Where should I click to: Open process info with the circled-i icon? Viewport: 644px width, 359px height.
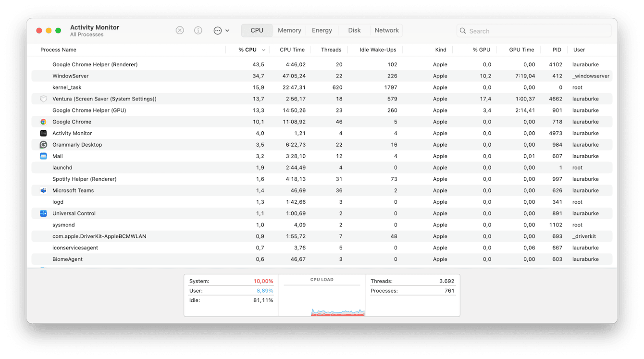tap(198, 30)
